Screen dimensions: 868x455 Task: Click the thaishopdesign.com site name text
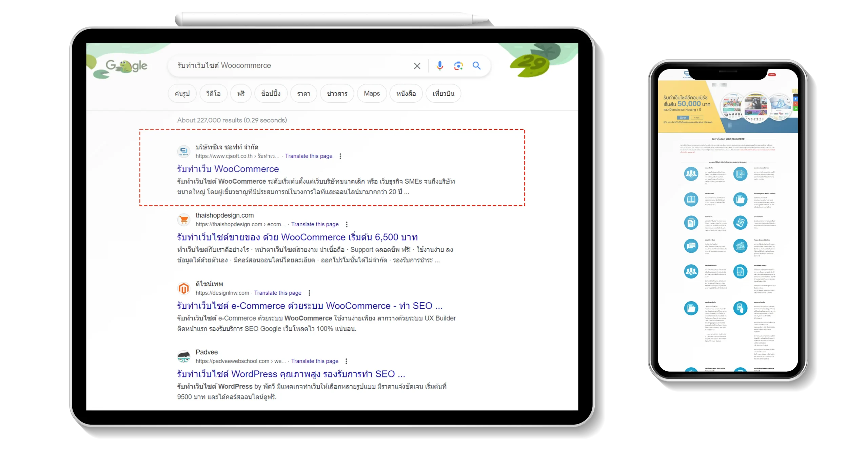[224, 215]
